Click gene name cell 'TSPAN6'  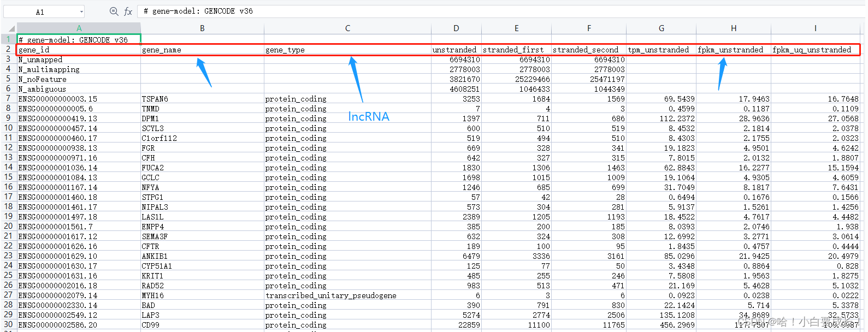point(202,99)
